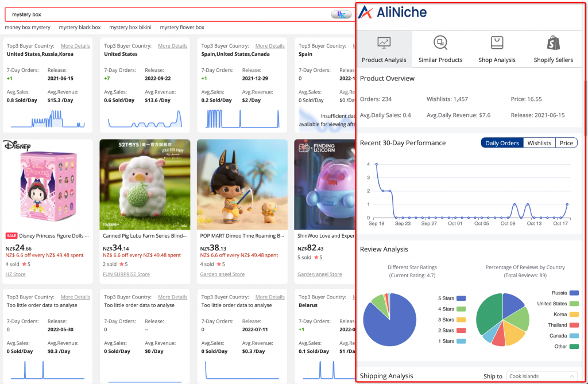Click the 'Orders: 234' value
Screen dimensions: 588x384
[x=376, y=99]
